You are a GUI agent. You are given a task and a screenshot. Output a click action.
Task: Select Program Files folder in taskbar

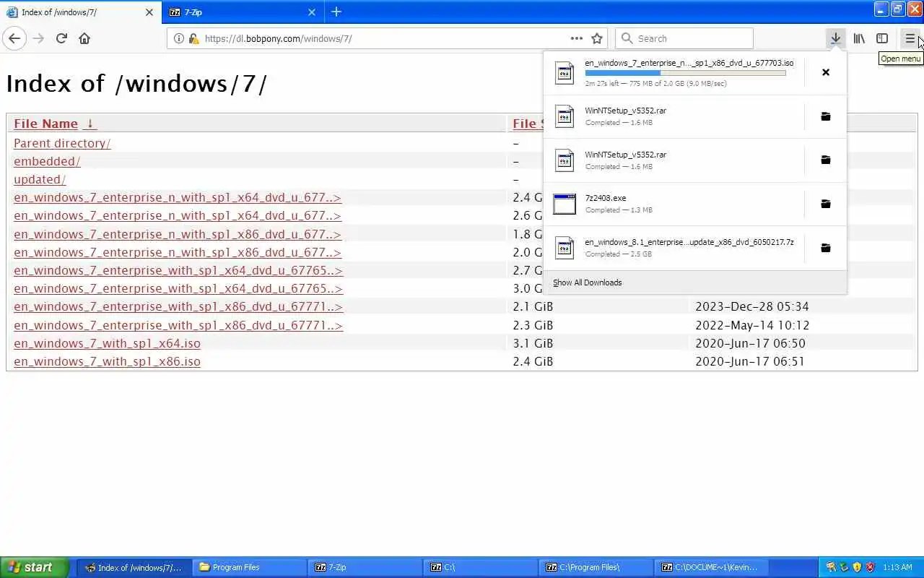click(249, 567)
